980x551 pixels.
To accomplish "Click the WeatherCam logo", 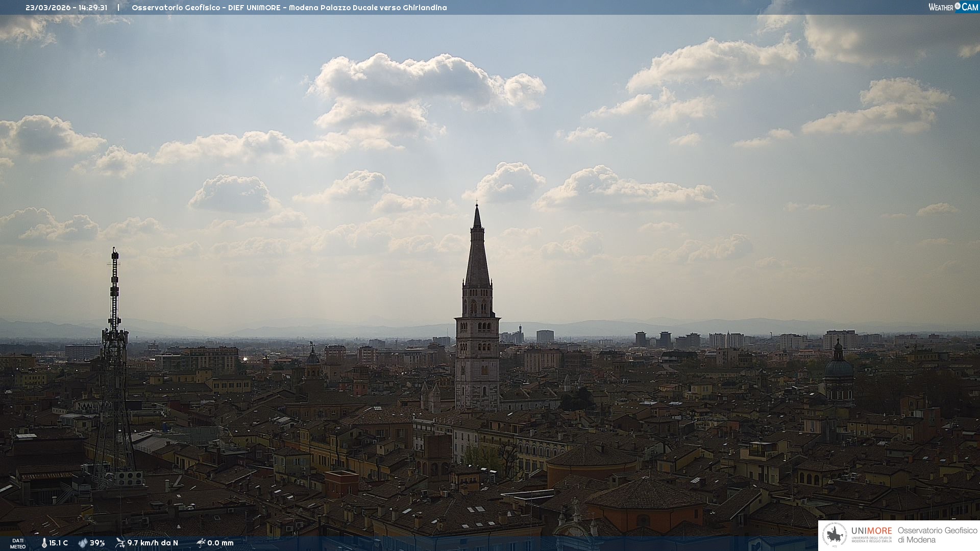I will (x=953, y=7).
